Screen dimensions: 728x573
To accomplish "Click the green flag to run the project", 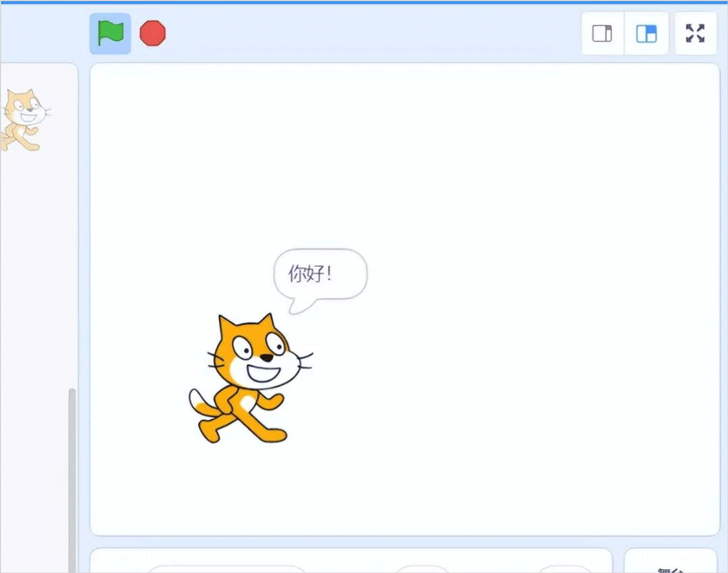I will [110, 33].
